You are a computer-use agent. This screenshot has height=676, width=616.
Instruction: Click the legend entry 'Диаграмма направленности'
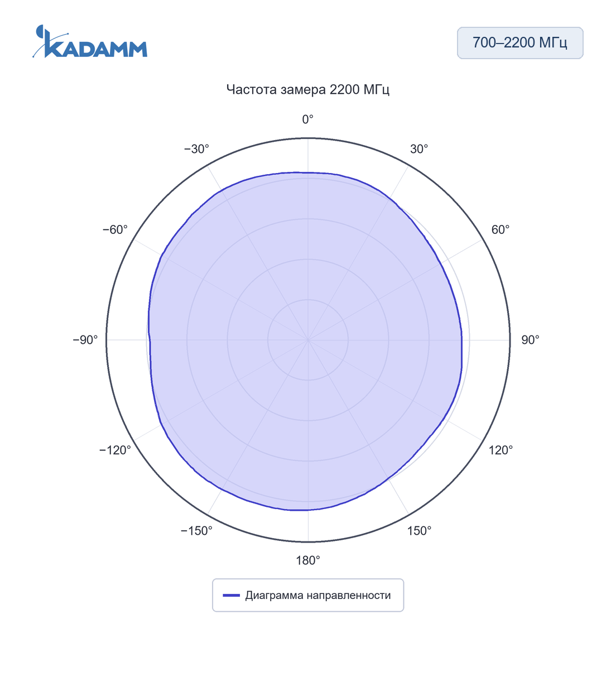[308, 595]
